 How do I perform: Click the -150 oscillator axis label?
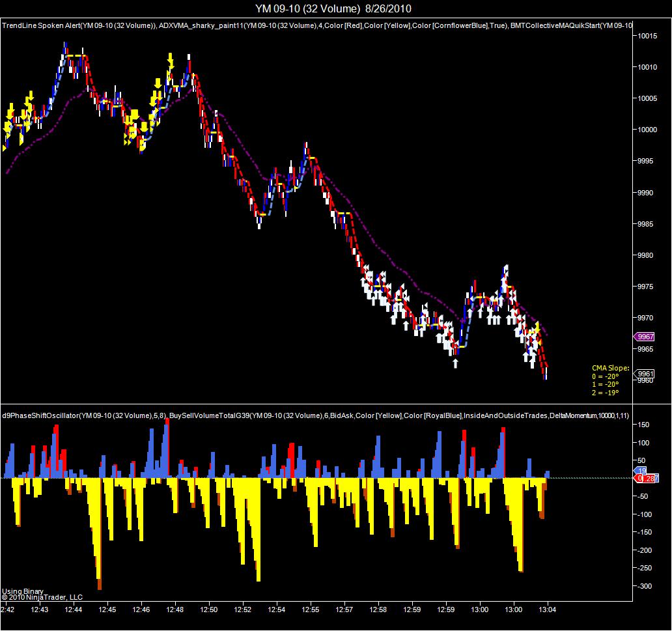click(x=644, y=533)
